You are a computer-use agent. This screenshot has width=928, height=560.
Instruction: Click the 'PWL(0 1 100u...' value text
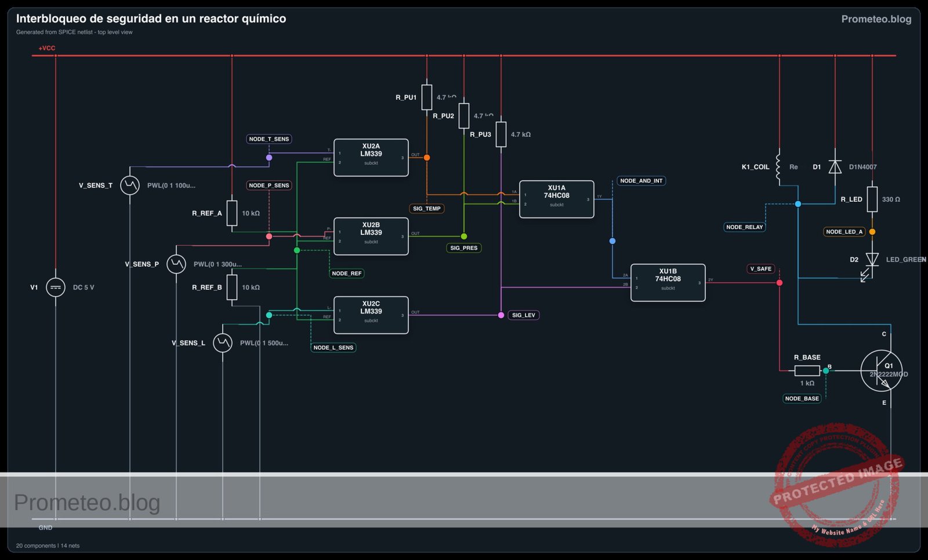(x=171, y=186)
